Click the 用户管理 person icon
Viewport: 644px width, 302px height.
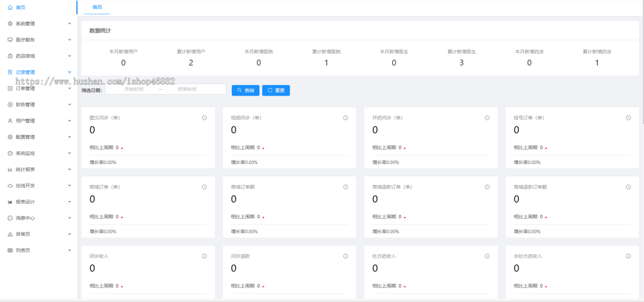pos(10,121)
